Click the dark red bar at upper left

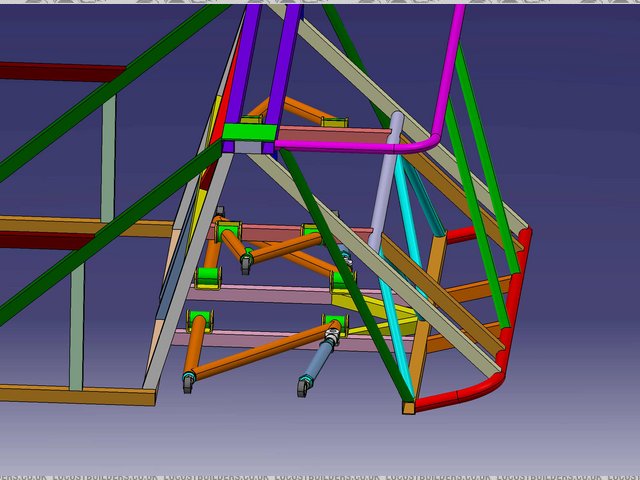coord(60,72)
